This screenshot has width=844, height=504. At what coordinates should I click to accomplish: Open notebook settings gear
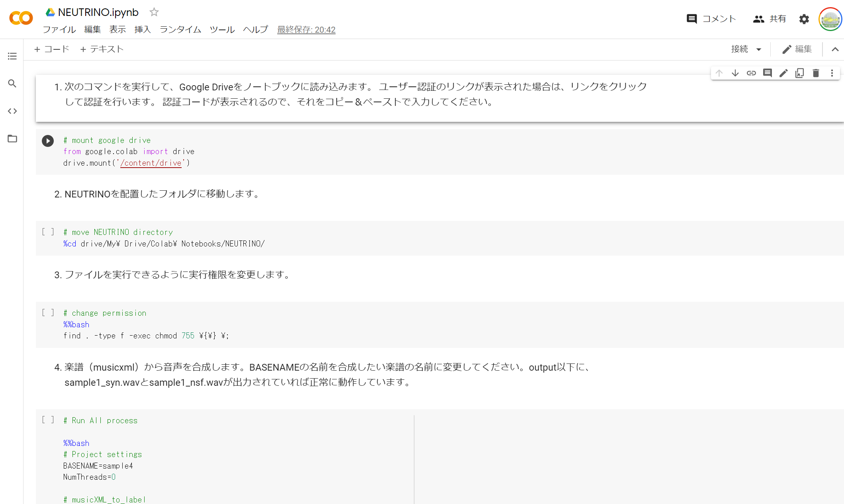(x=804, y=19)
